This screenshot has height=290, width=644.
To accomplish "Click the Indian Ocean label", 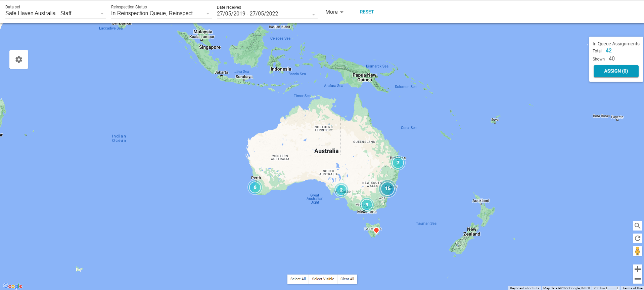I will (x=119, y=138).
